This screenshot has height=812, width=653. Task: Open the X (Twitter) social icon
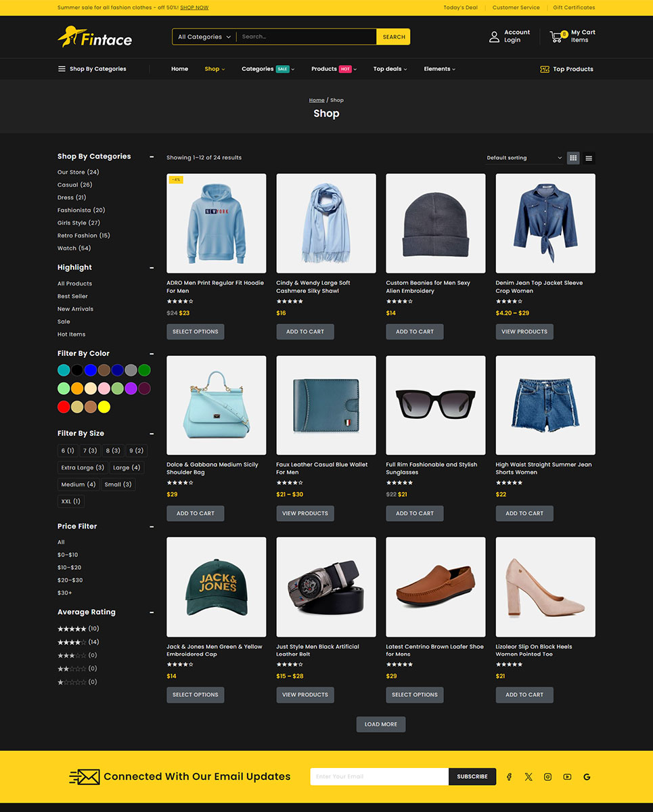[528, 777]
